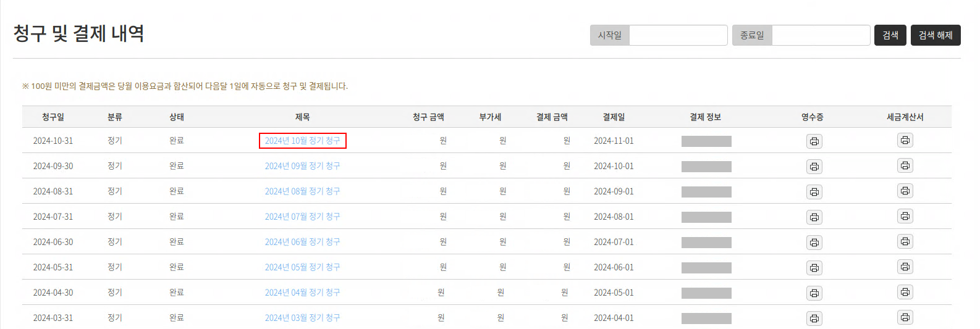Open 2024년 08월 정기 청구 link

click(x=303, y=191)
